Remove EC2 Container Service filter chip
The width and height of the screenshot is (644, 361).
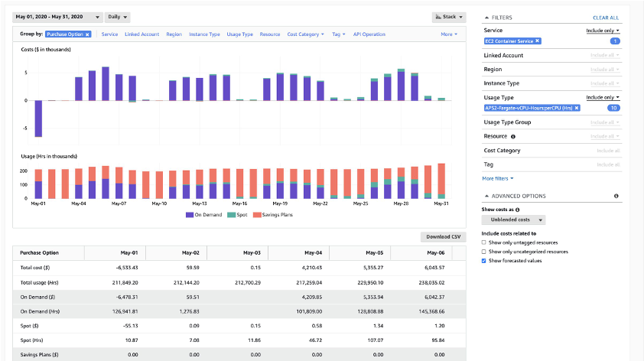click(537, 41)
